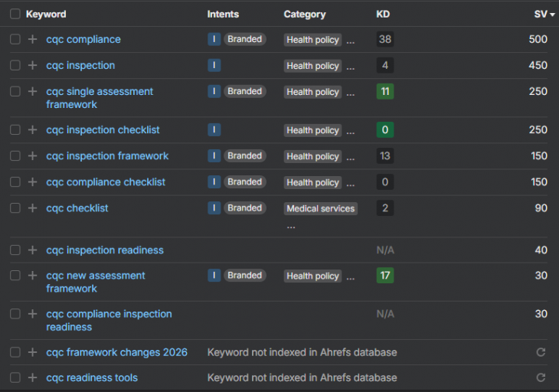
Task: Expand category ellipsis for 'cqc inspection checklist'
Action: pyautogui.click(x=351, y=132)
